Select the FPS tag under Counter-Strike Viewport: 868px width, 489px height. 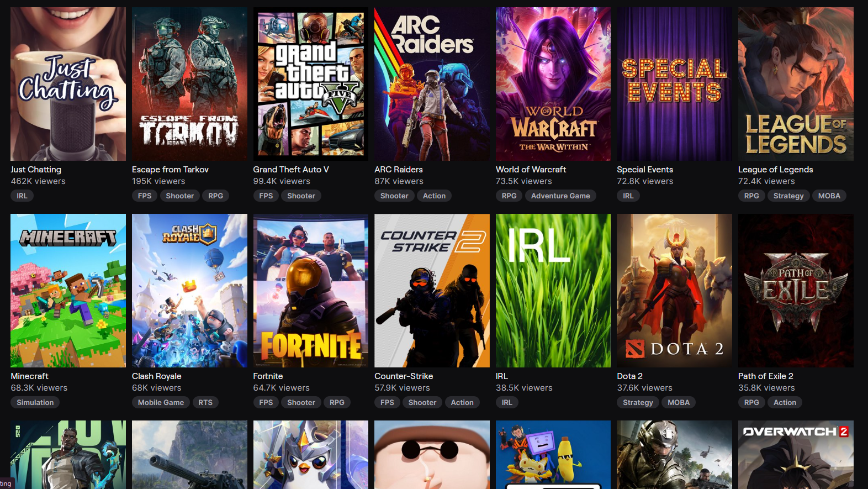coord(387,402)
